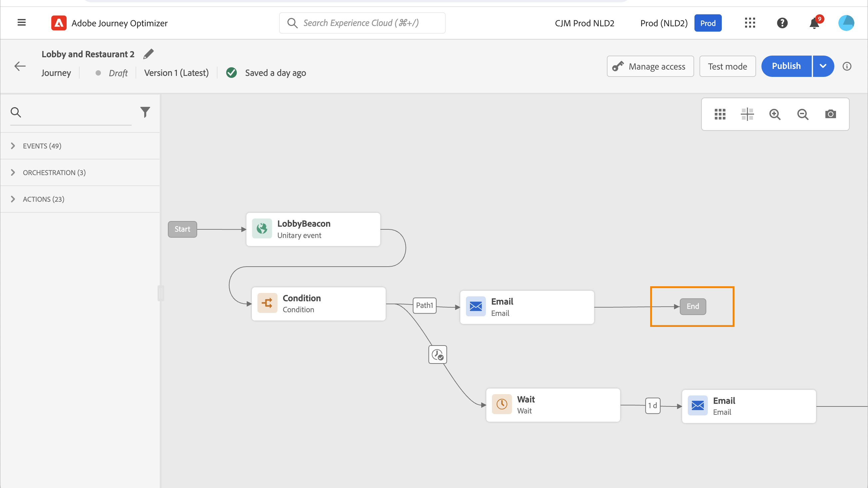The image size is (868, 488).
Task: Click the Manage access button
Action: (650, 66)
